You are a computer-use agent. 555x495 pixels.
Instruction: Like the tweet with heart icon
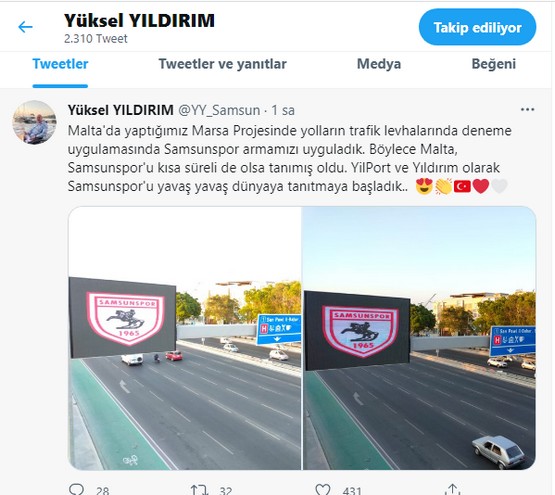(323, 489)
